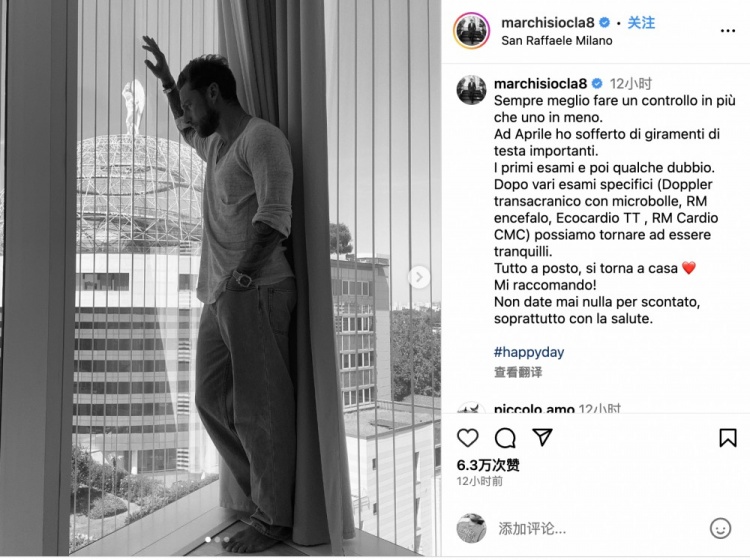Share post using paper plane icon
The height and width of the screenshot is (560, 750).
click(x=542, y=437)
